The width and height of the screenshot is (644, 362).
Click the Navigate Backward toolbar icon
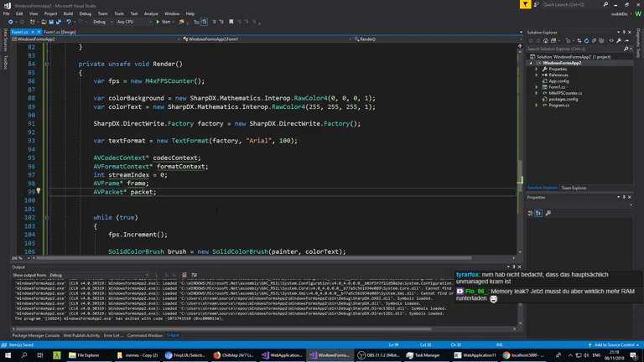[x=11, y=22]
